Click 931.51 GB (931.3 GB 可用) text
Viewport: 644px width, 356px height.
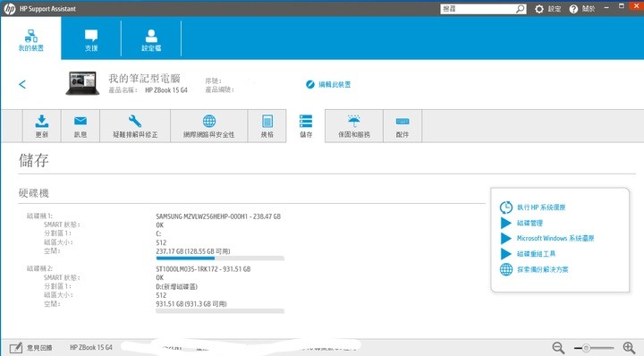click(x=191, y=304)
